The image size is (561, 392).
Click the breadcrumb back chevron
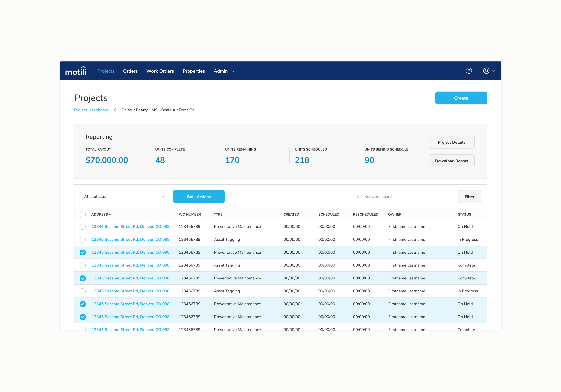(115, 110)
